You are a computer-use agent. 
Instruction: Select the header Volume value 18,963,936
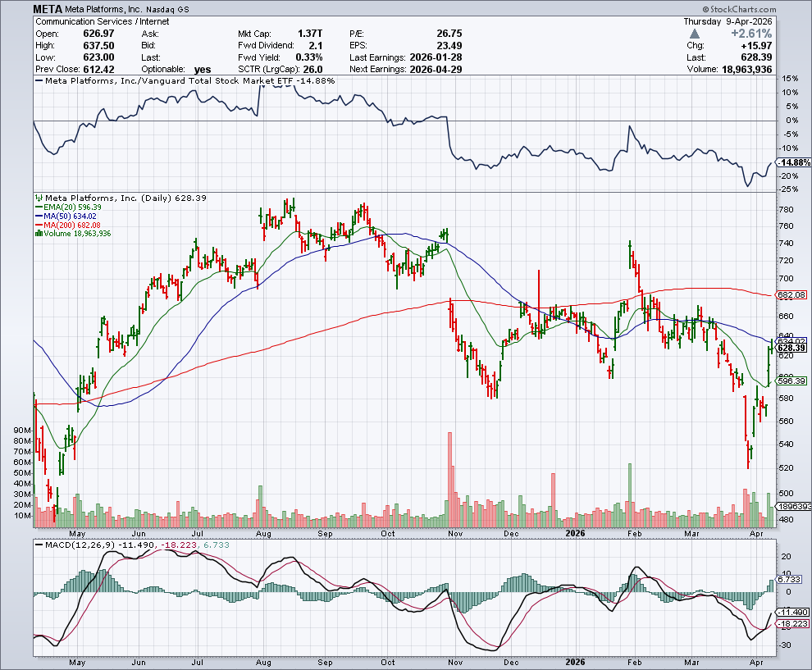(x=746, y=70)
